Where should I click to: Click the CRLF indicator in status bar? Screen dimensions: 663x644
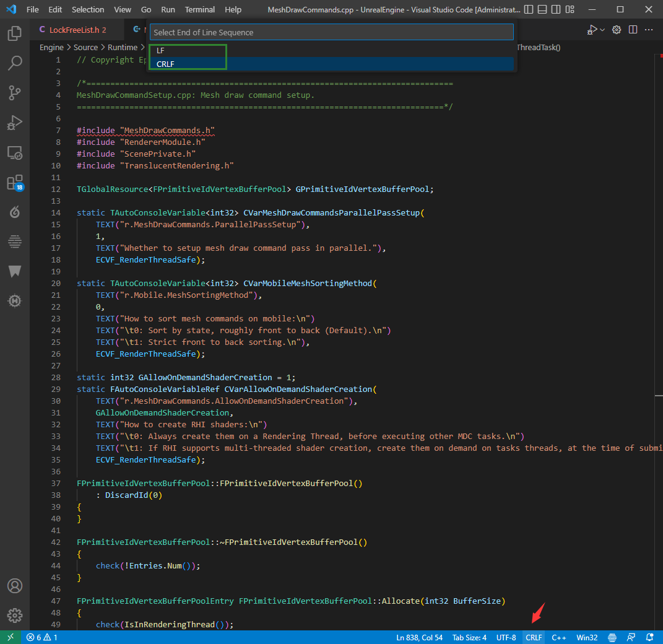coord(534,637)
